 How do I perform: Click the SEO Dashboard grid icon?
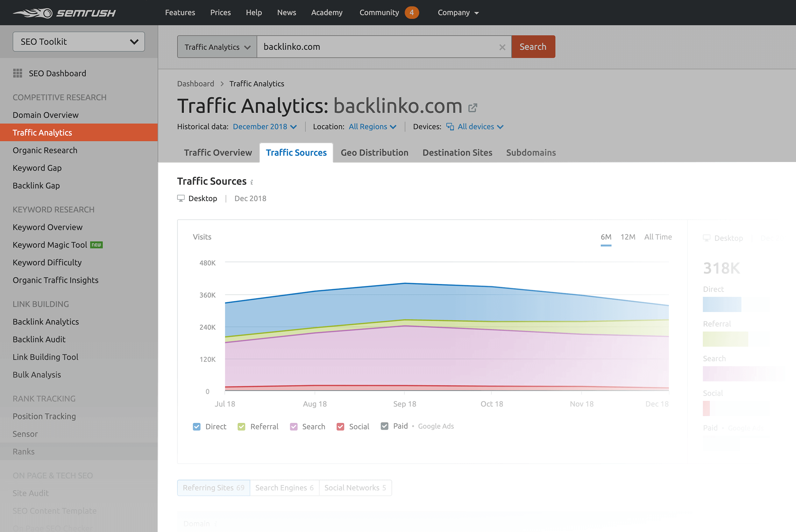coord(18,73)
